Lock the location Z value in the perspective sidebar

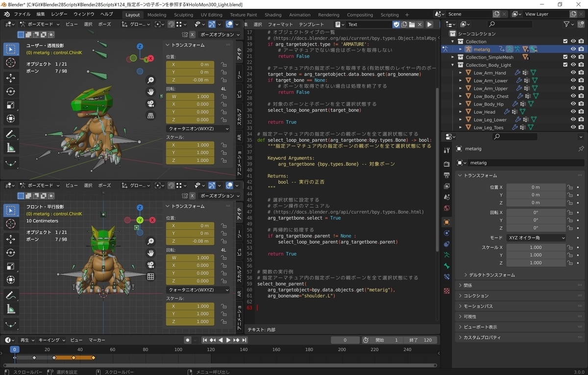coord(223,80)
